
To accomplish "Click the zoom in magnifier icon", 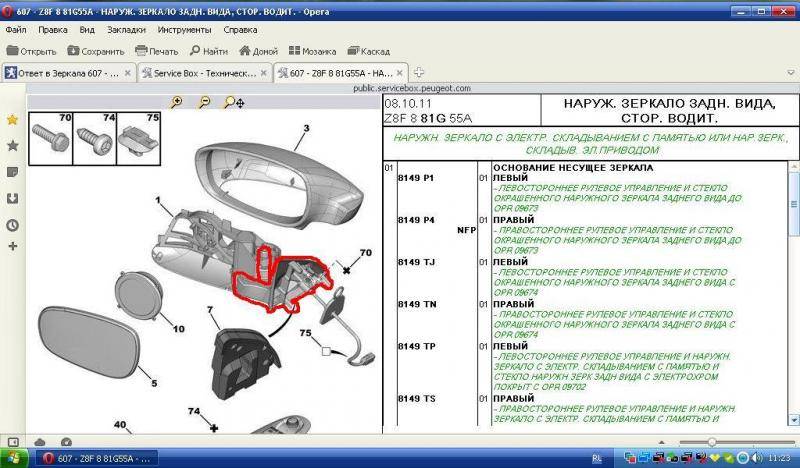I will (x=177, y=102).
